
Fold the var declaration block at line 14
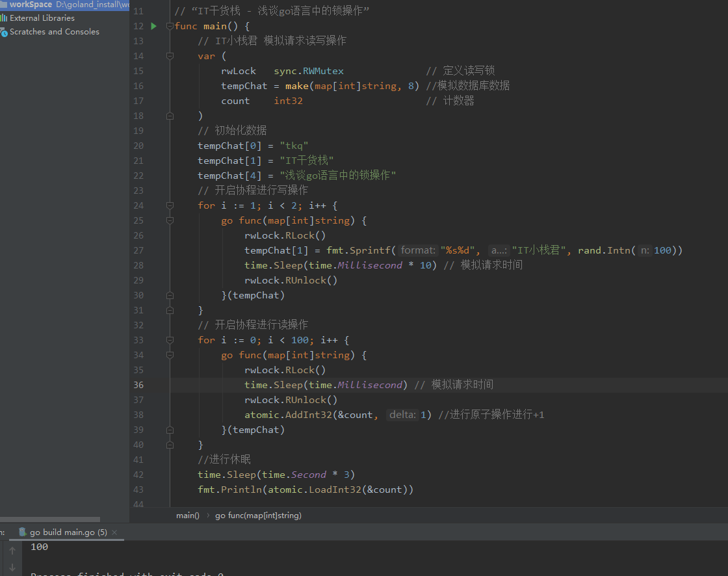click(170, 56)
